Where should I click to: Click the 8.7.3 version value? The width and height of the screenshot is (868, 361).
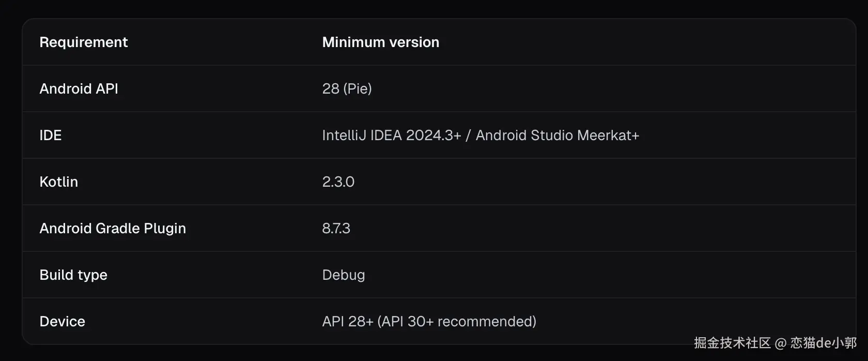tap(336, 228)
